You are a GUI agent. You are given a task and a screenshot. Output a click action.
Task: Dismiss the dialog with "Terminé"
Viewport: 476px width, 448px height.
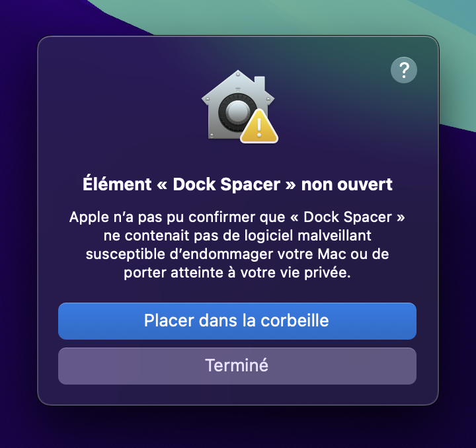[x=237, y=365]
